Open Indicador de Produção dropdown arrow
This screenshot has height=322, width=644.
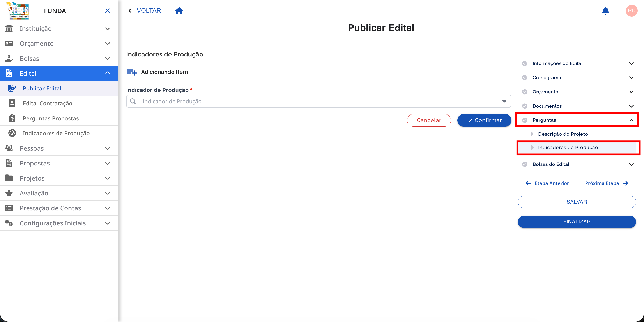[x=504, y=101]
